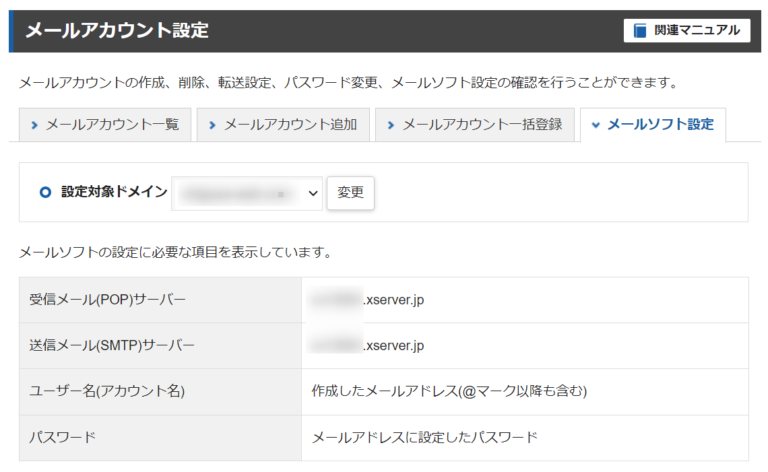Click the book icon beside 関連マニュアル
This screenshot has height=472, width=768.
click(640, 31)
